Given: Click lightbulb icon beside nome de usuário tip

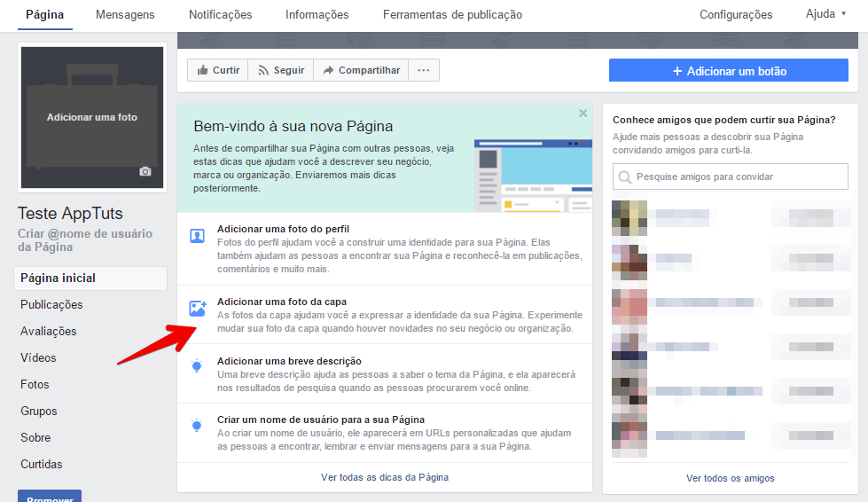Looking at the screenshot, I should pyautogui.click(x=197, y=425).
